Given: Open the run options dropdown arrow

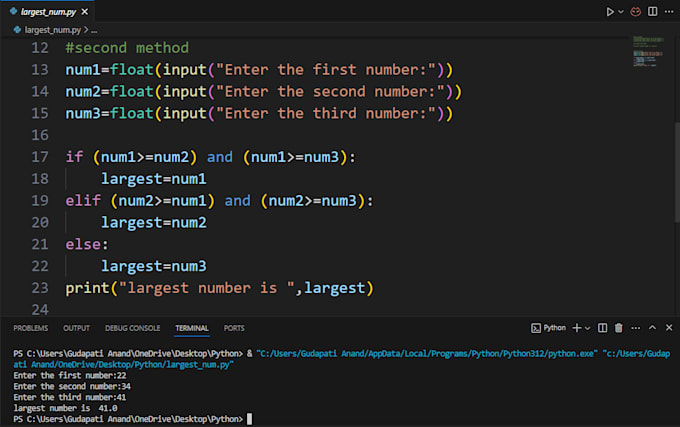Looking at the screenshot, I should tap(622, 12).
